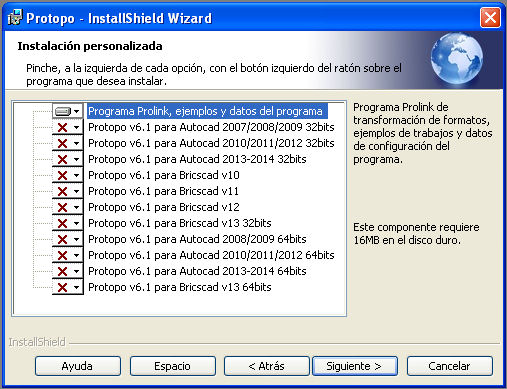
Task: Close the InstallShield Wizard window
Action: tap(490, 17)
